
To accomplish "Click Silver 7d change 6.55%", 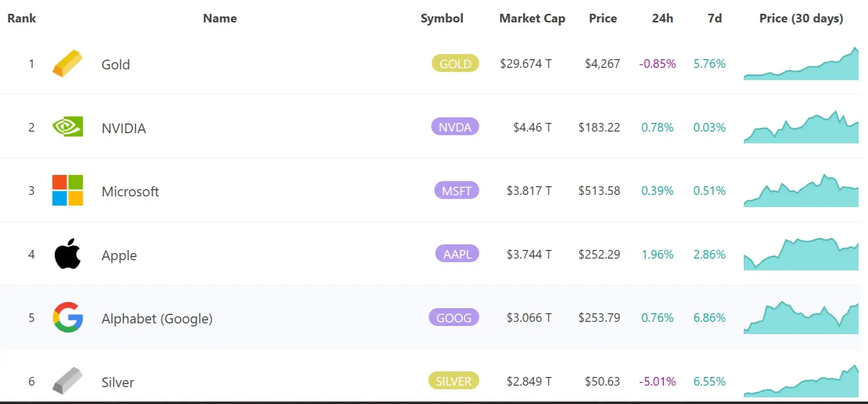I will 709,381.
